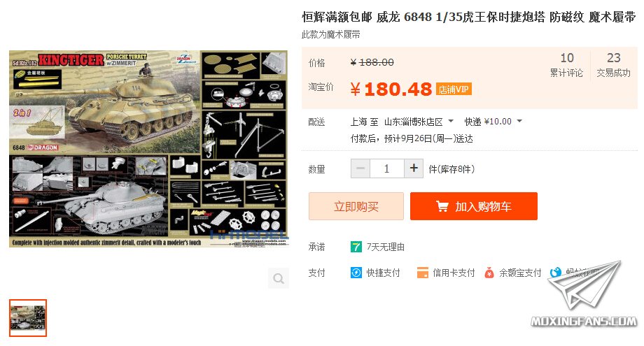Click the blue quick payment icon
Image resolution: width=644 pixels, height=346 pixels.
356,273
